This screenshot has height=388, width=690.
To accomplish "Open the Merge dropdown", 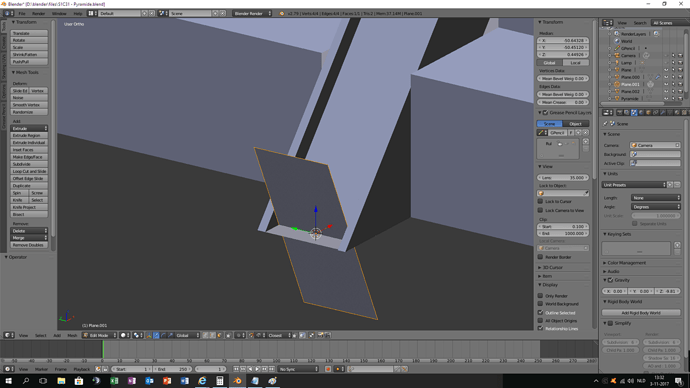I will click(29, 238).
